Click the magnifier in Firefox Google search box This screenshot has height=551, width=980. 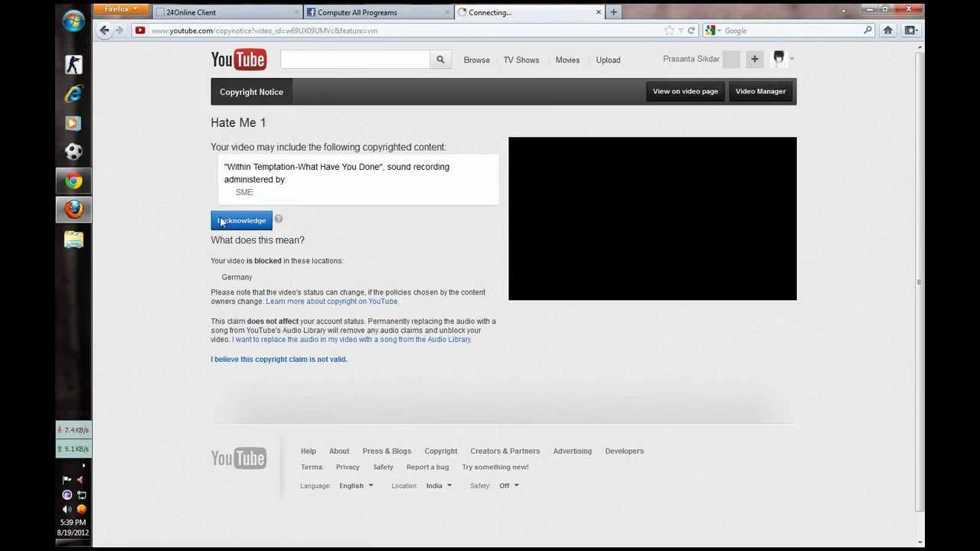tap(867, 31)
